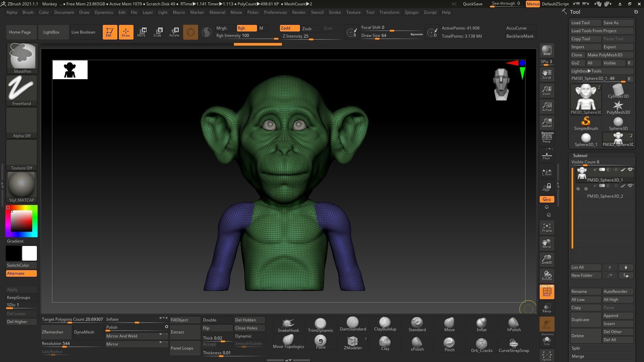Click the BPR render icon
The image size is (644, 362).
547,51
